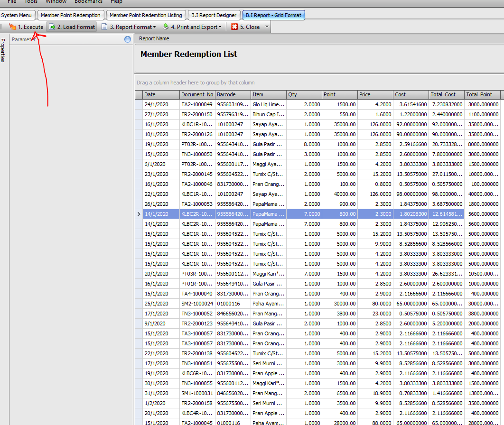Click the Item cell Bihun Cap row
The height and width of the screenshot is (425, 504).
click(268, 114)
